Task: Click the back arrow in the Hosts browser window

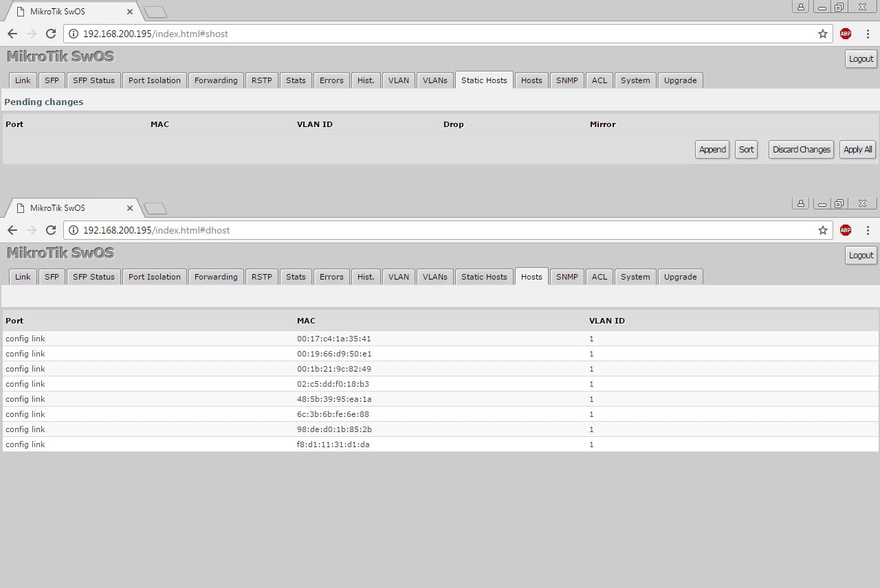Action: (x=12, y=230)
